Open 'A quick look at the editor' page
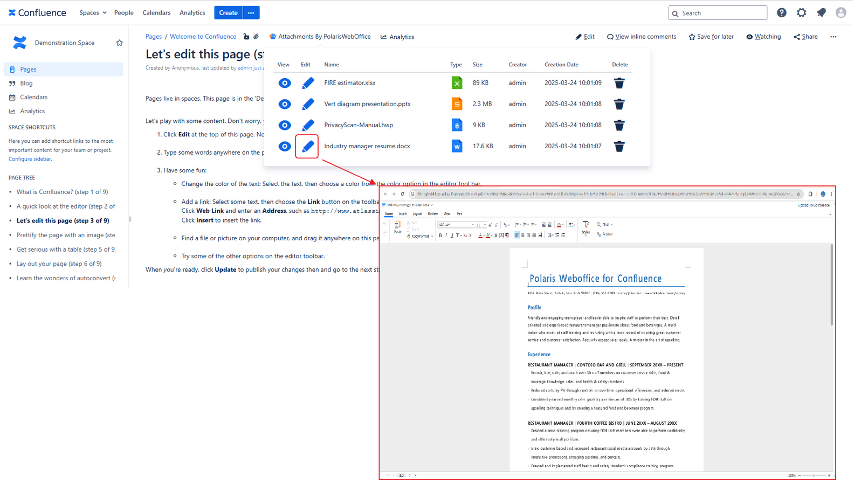Screen dimensions: 868x485 (x=66, y=206)
